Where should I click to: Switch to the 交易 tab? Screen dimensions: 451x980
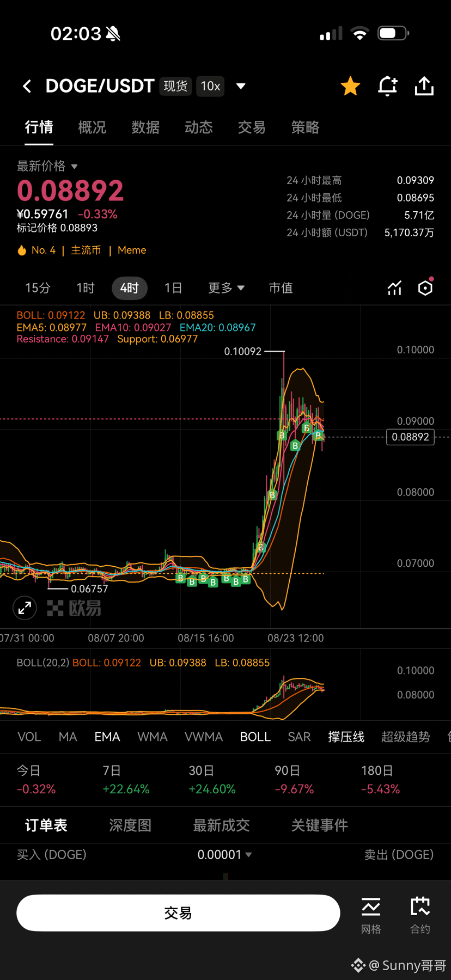[252, 127]
